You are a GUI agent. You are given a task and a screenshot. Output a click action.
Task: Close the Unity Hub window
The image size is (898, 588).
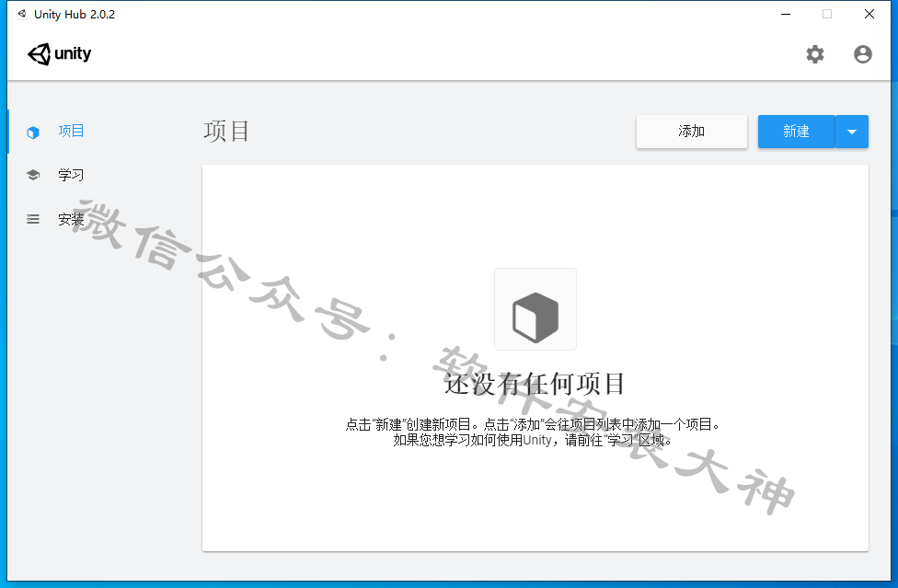coord(869,14)
